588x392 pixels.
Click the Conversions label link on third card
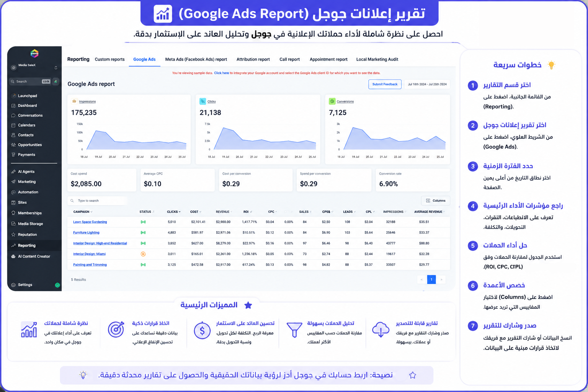[x=345, y=101]
